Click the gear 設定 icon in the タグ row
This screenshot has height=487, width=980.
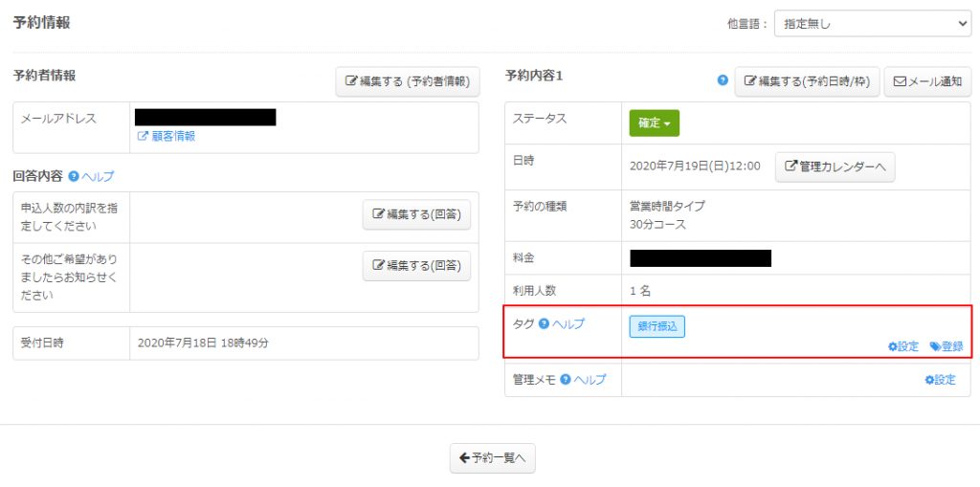(x=893, y=346)
